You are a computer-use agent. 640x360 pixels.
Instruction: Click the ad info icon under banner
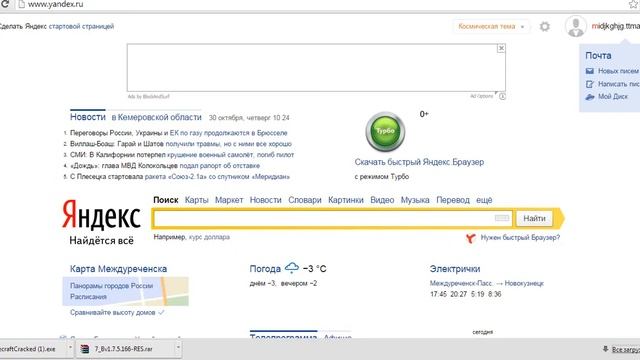502,97
